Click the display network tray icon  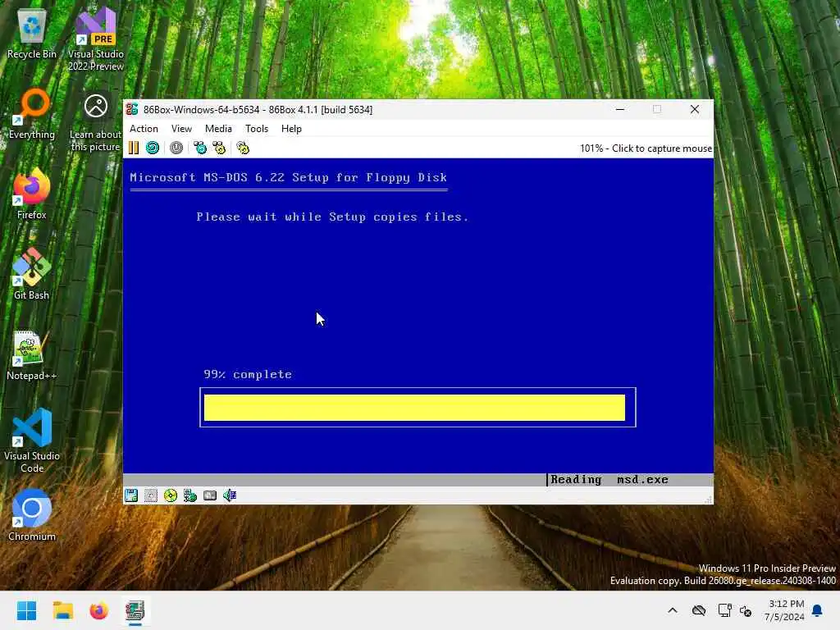(x=725, y=610)
